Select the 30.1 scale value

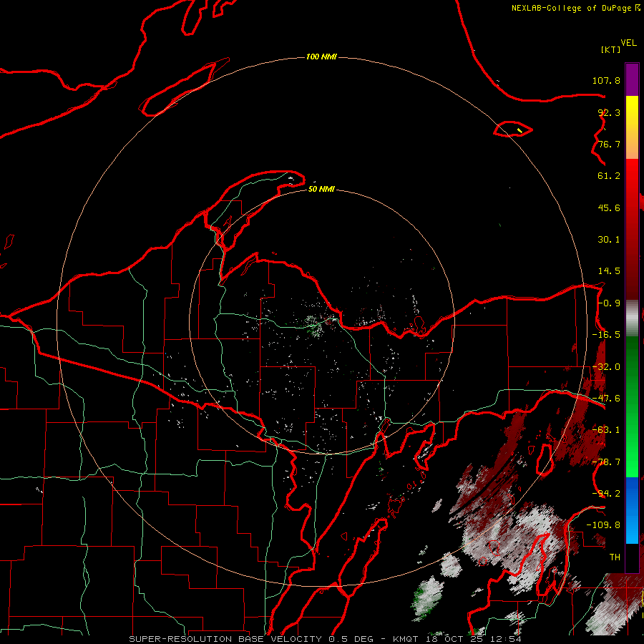pos(609,240)
